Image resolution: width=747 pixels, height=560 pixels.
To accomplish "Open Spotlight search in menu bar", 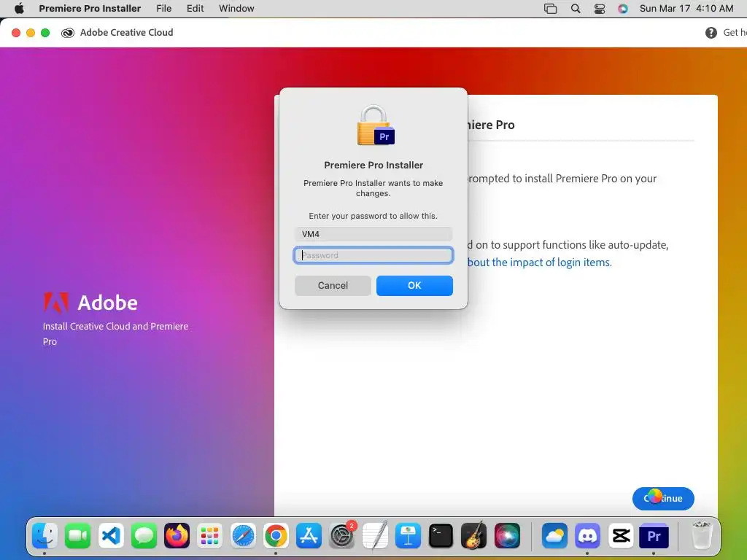I will 576,9.
